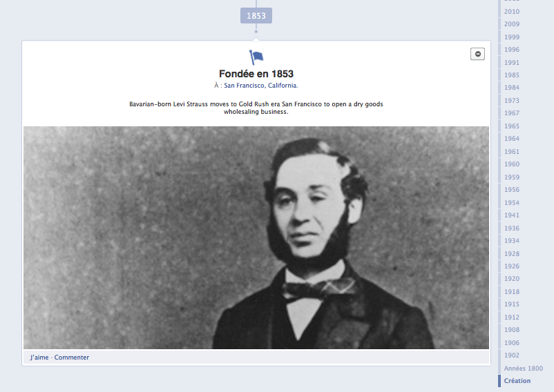Open the San Francisco, California link
This screenshot has width=554, height=392.
tap(260, 86)
